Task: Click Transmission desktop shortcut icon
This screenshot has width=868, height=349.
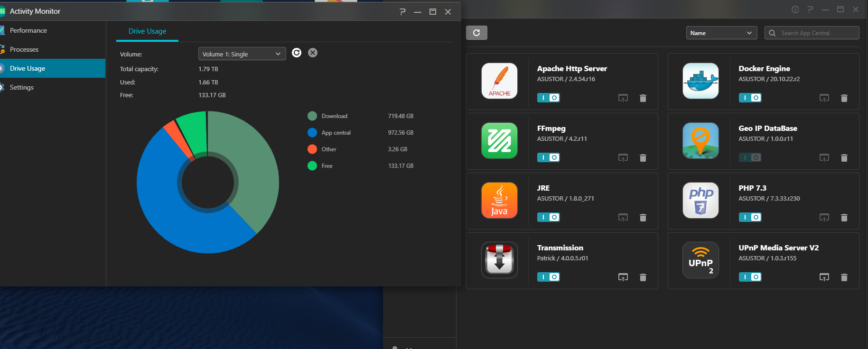Action: click(623, 277)
